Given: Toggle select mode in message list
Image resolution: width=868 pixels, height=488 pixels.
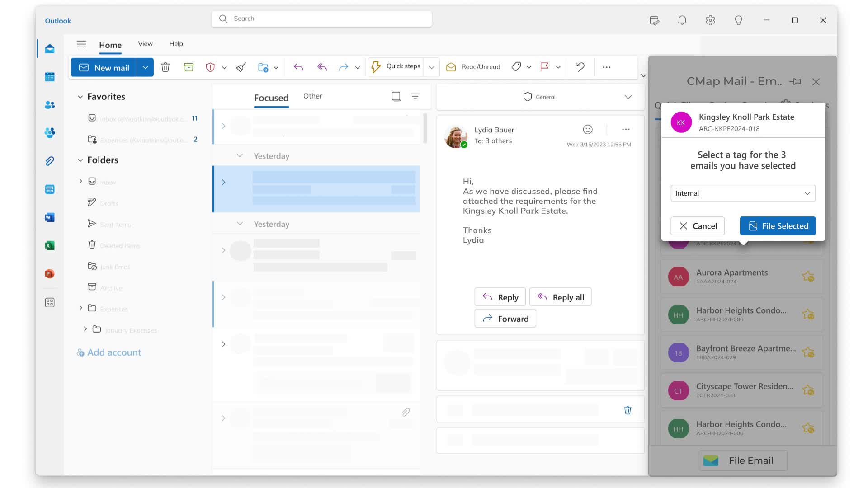Looking at the screenshot, I should [x=396, y=96].
